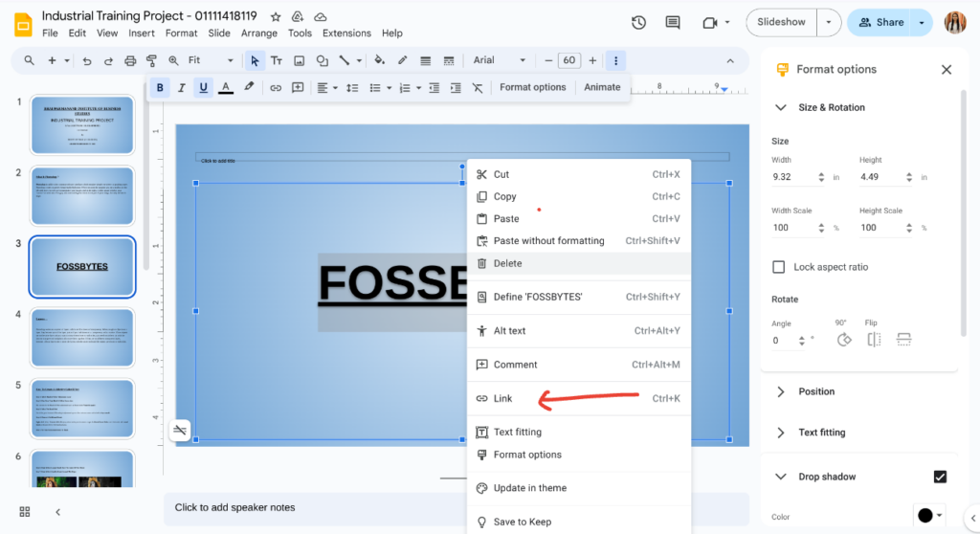Open the Insert menu
The image size is (980, 534).
(x=142, y=33)
